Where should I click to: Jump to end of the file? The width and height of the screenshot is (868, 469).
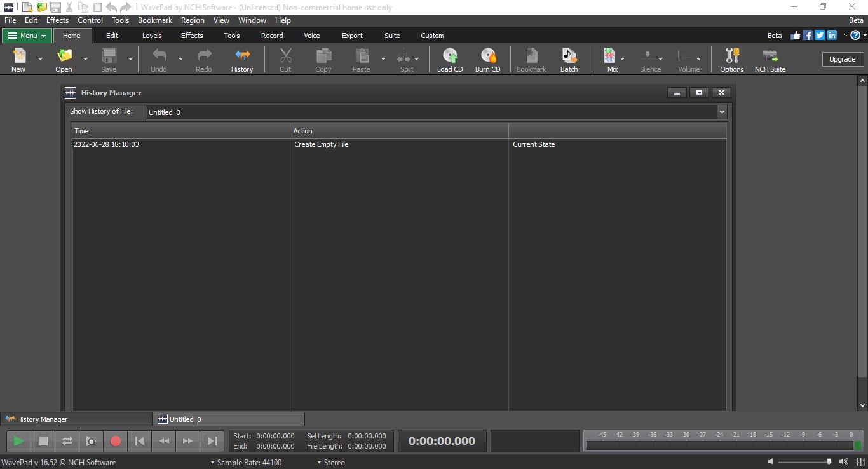212,440
